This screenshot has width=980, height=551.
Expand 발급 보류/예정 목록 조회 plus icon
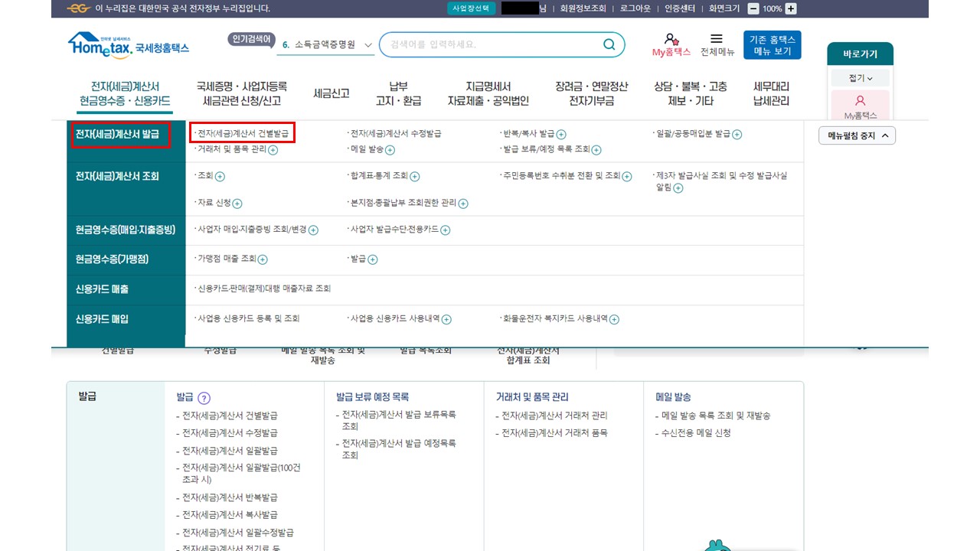pyautogui.click(x=596, y=150)
